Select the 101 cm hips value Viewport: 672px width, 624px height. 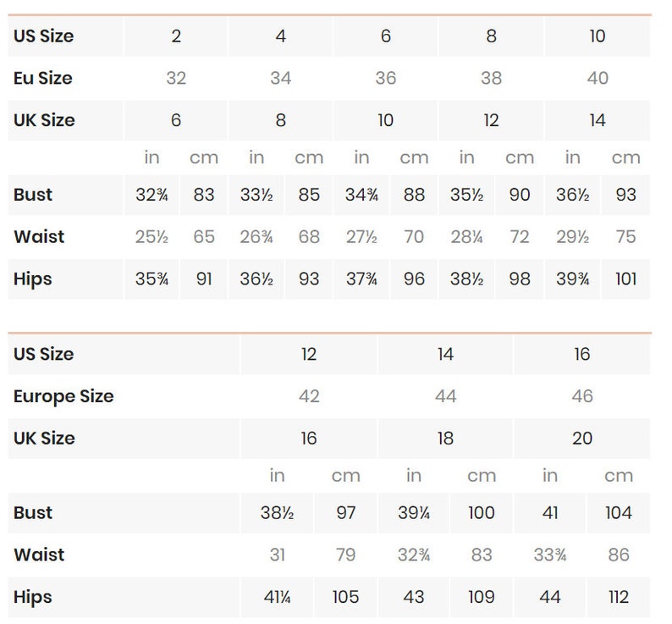pos(625,279)
